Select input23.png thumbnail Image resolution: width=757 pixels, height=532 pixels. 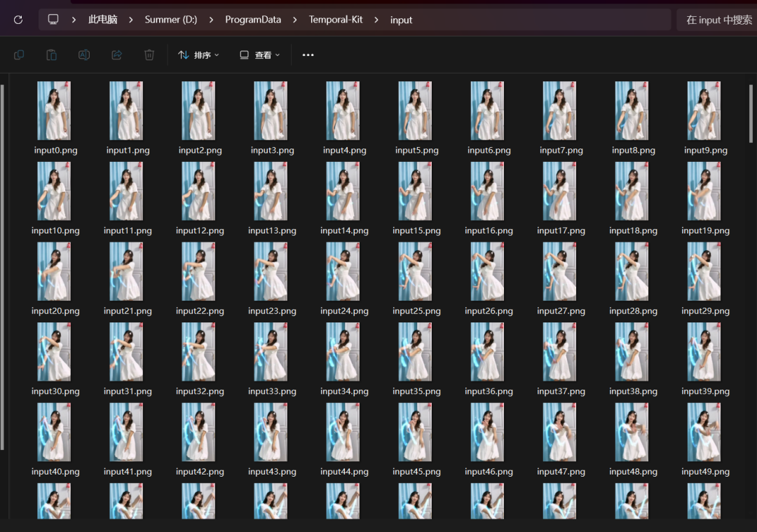pyautogui.click(x=271, y=271)
